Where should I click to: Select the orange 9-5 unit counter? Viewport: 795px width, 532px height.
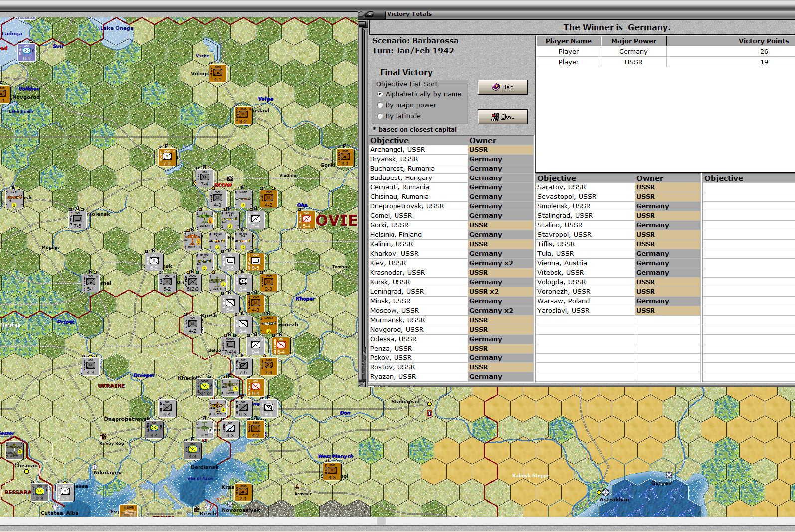click(256, 262)
